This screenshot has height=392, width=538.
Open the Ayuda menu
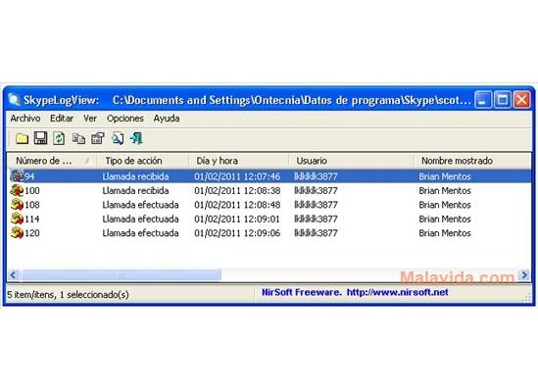click(167, 119)
